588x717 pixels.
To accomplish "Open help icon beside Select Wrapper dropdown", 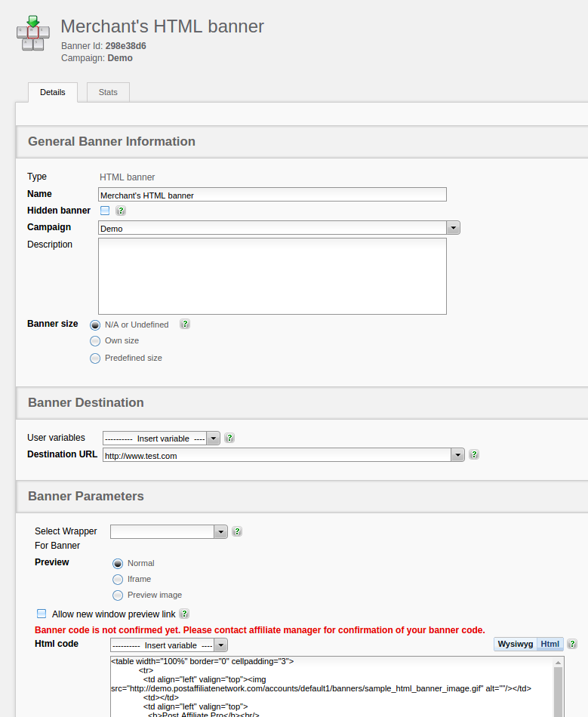I will click(x=237, y=531).
